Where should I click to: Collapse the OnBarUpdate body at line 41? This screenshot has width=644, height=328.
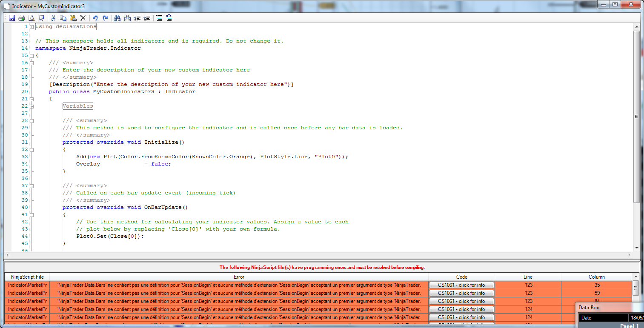point(32,215)
